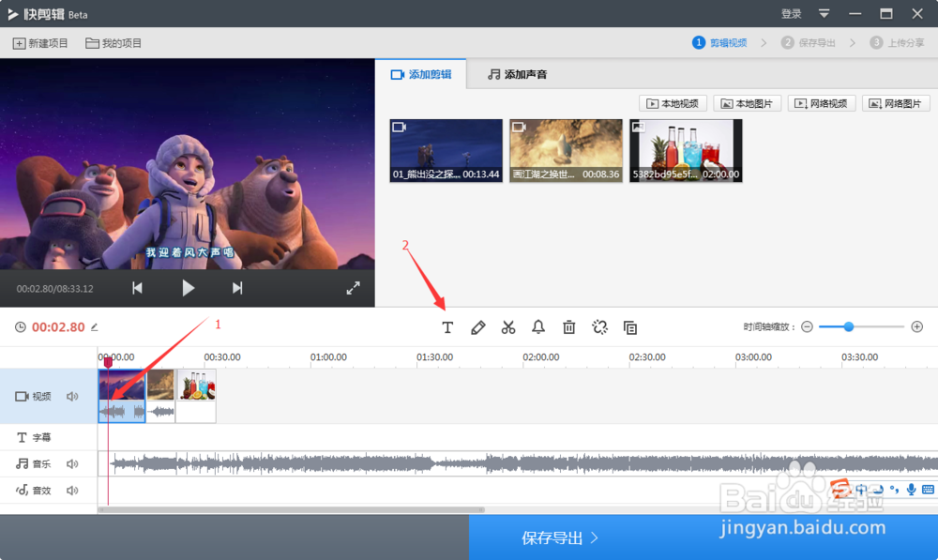938x560 pixels.
Task: Click the 00:02.80 current time display
Action: 58,327
